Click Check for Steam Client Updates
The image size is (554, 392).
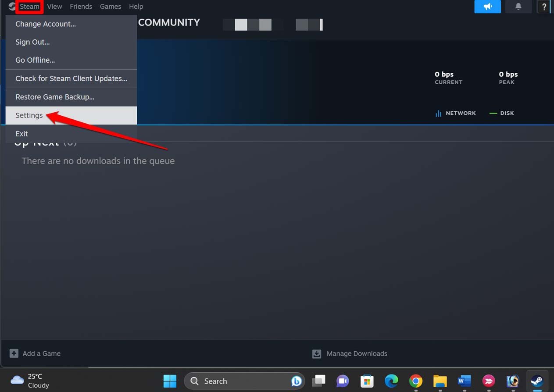coord(71,78)
